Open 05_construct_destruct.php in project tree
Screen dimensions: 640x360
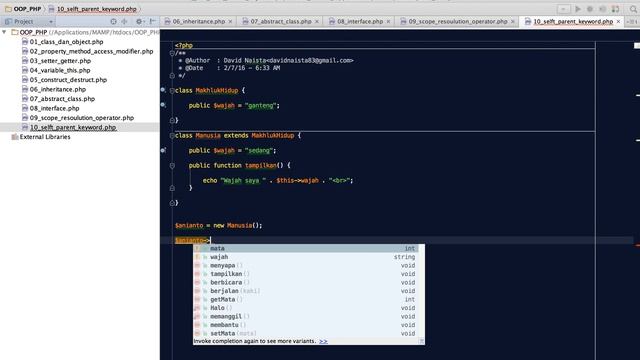tap(68, 80)
